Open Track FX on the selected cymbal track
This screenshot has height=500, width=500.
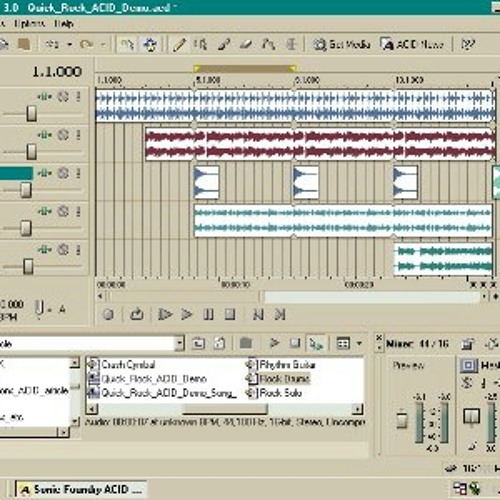pyautogui.click(x=45, y=173)
